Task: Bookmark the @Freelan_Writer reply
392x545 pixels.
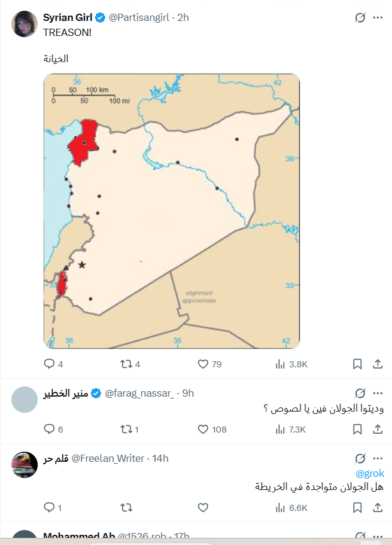Action: click(357, 507)
